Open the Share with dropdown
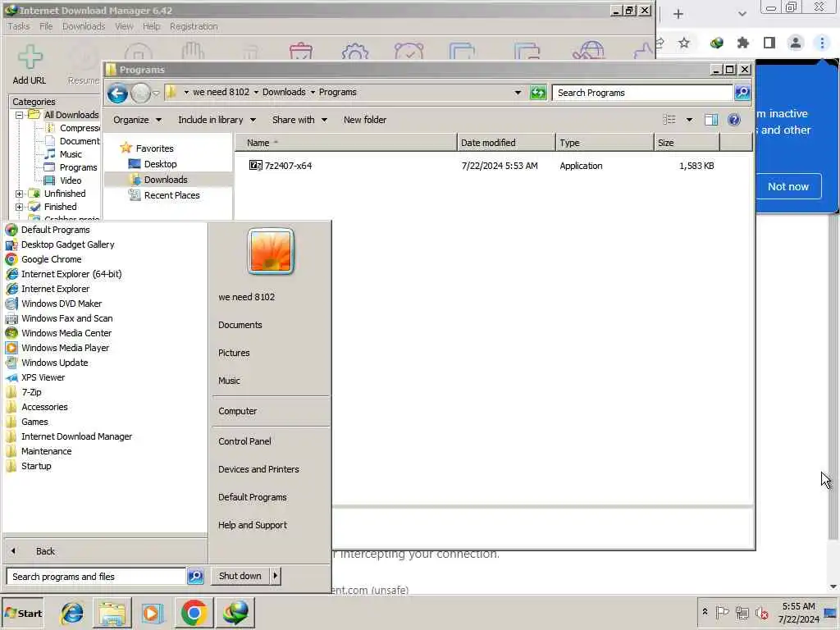840x630 pixels. [299, 120]
